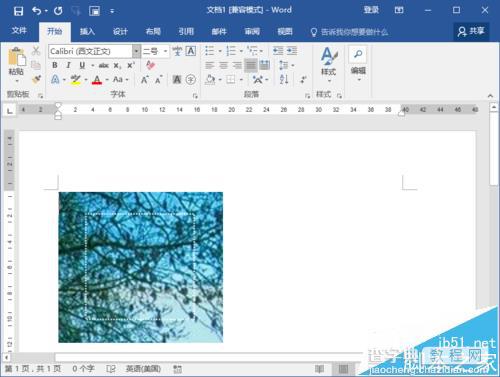The width and height of the screenshot is (500, 377).
Task: Open the customize quick access toolbar arrow
Action: click(x=112, y=11)
